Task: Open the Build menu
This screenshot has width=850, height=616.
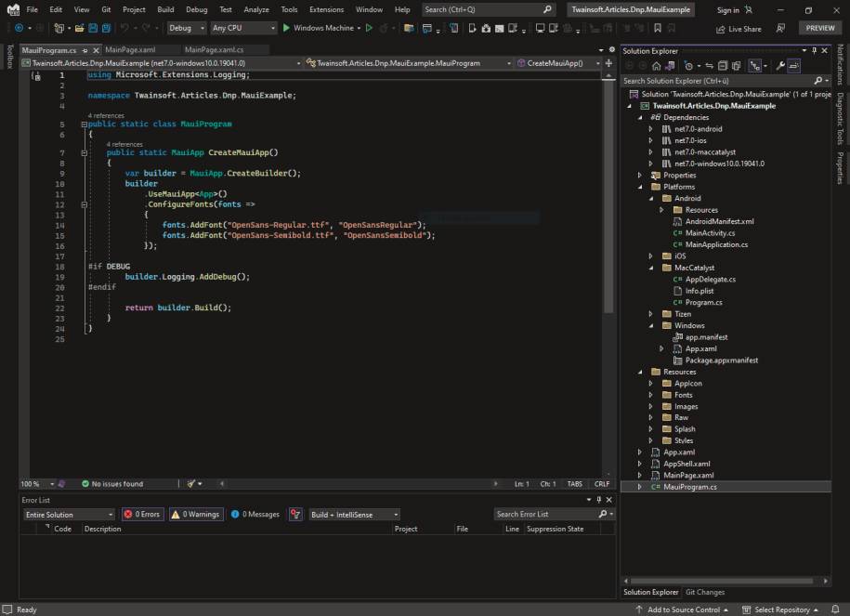Action: [165, 10]
